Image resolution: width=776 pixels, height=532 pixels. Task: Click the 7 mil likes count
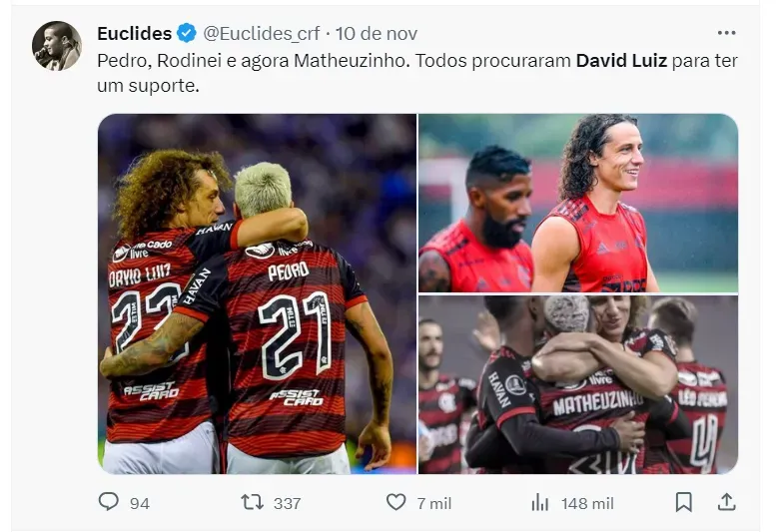pyautogui.click(x=434, y=503)
